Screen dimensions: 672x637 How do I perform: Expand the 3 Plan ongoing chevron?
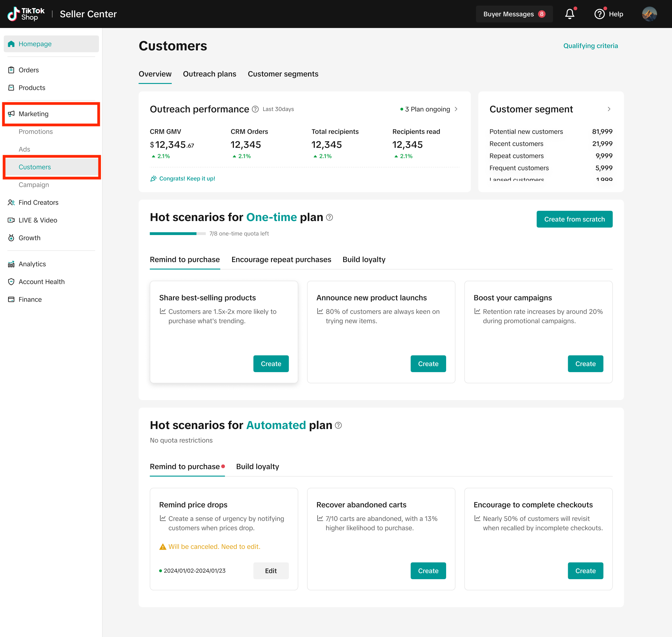pyautogui.click(x=456, y=109)
